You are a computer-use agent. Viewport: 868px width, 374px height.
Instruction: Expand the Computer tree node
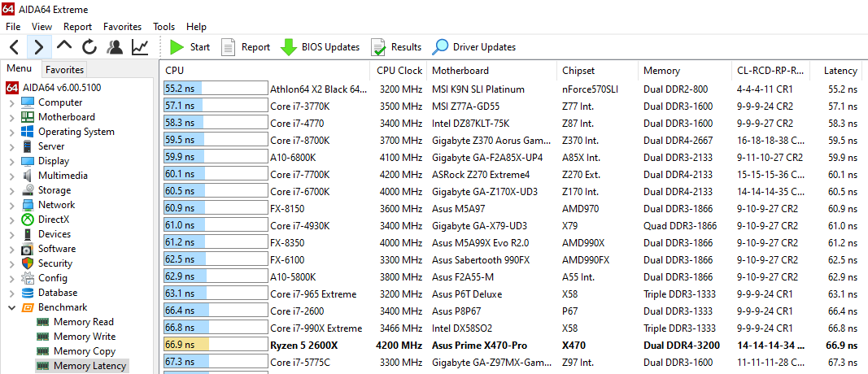coord(12,103)
